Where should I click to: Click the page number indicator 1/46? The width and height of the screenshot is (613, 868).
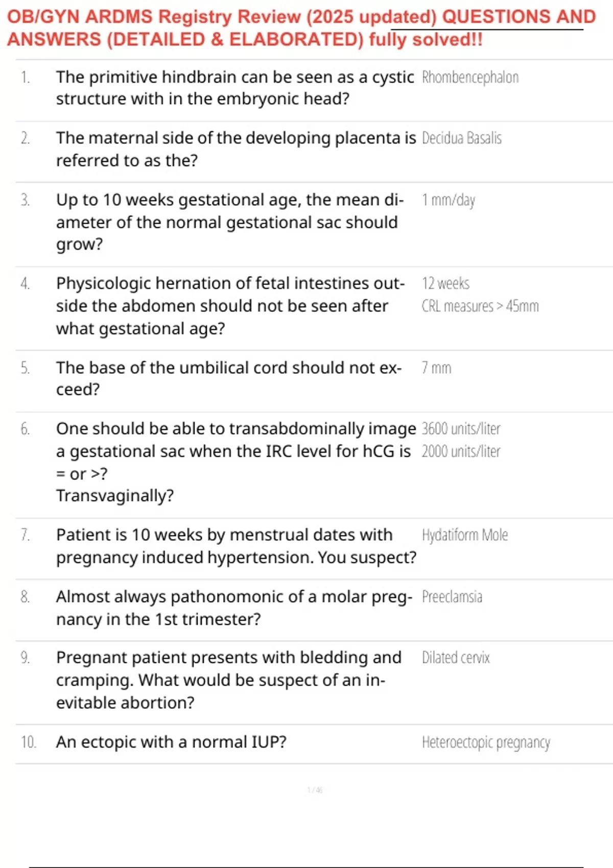(315, 790)
